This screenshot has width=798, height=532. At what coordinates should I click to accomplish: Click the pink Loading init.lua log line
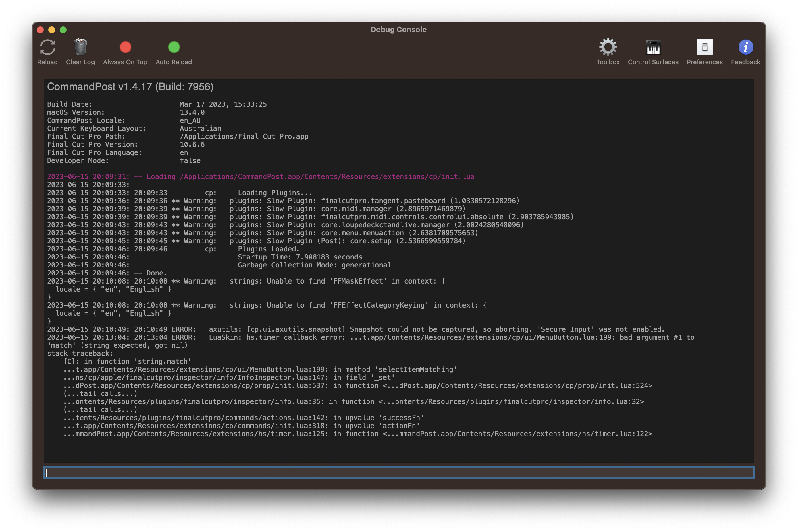(261, 176)
